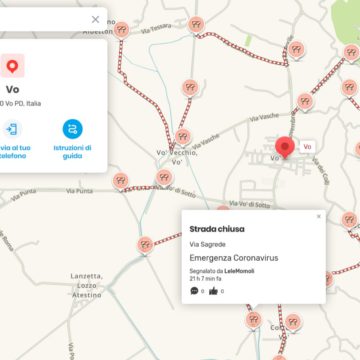
Task: Click the red location pin in Vo card
Action: point(12,66)
